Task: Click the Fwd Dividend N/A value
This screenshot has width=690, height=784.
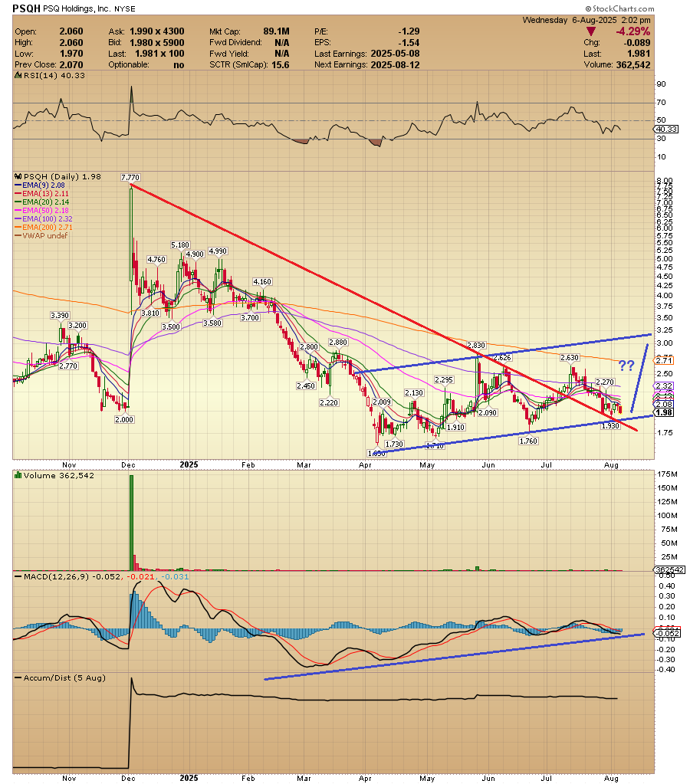Action: click(281, 42)
